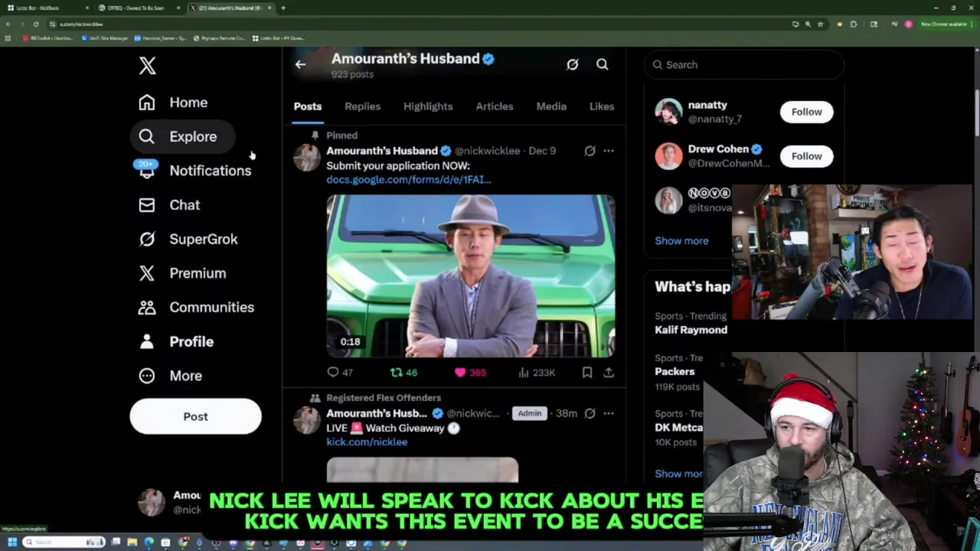Switch to the Lotto Bot browser tab

tap(46, 8)
